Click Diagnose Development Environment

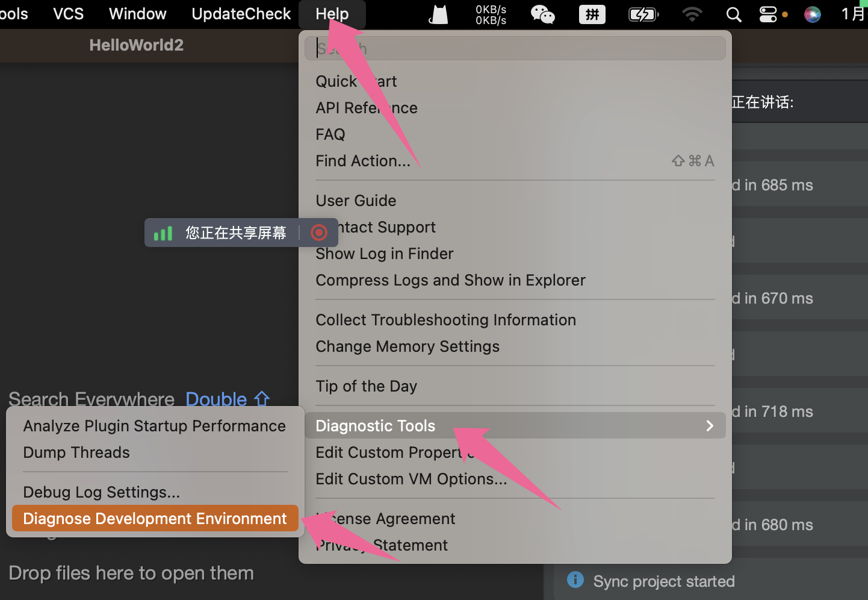(155, 518)
